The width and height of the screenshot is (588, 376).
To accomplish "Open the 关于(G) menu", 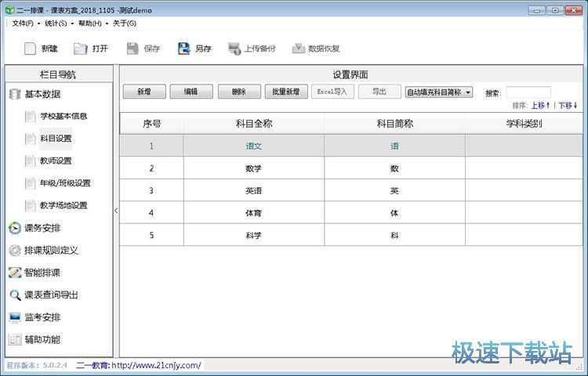I will coord(125,23).
